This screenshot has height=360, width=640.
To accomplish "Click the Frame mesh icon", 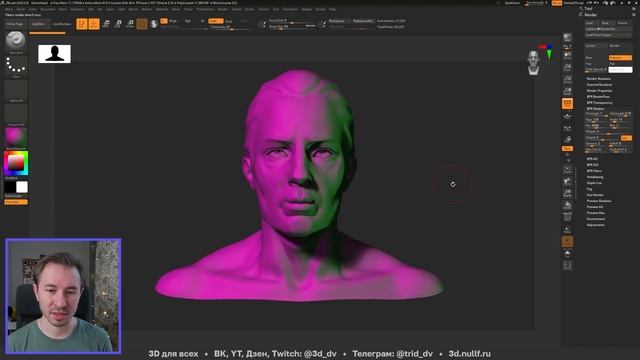I will tap(567, 169).
